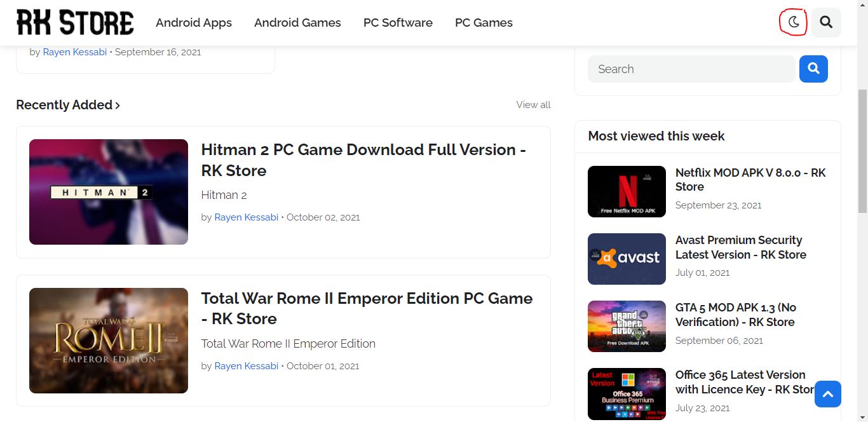Select 'July 23, 2021' under Office 365
868x422 pixels.
tap(702, 408)
